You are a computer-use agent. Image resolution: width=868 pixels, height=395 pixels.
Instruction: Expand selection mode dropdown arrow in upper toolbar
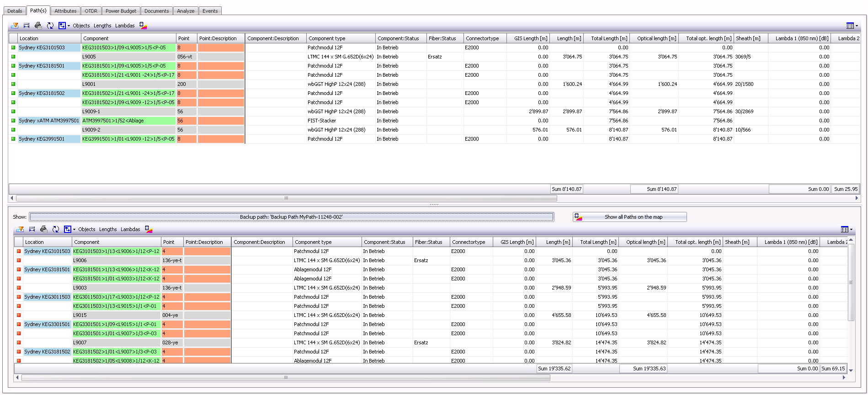pos(69,26)
